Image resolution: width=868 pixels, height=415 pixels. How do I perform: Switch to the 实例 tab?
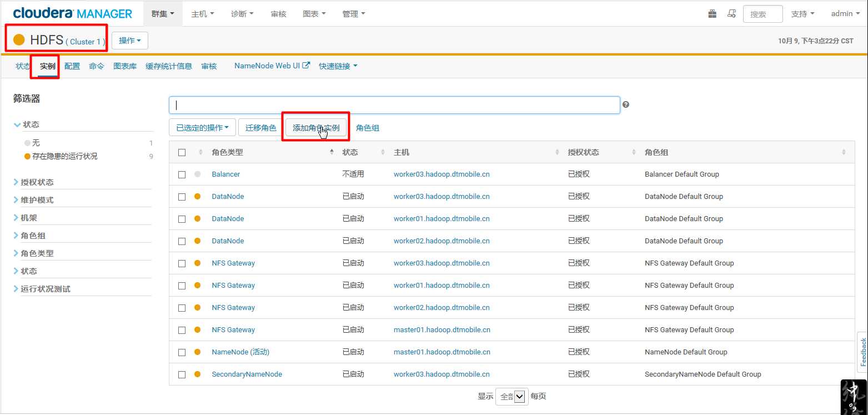pyautogui.click(x=48, y=66)
